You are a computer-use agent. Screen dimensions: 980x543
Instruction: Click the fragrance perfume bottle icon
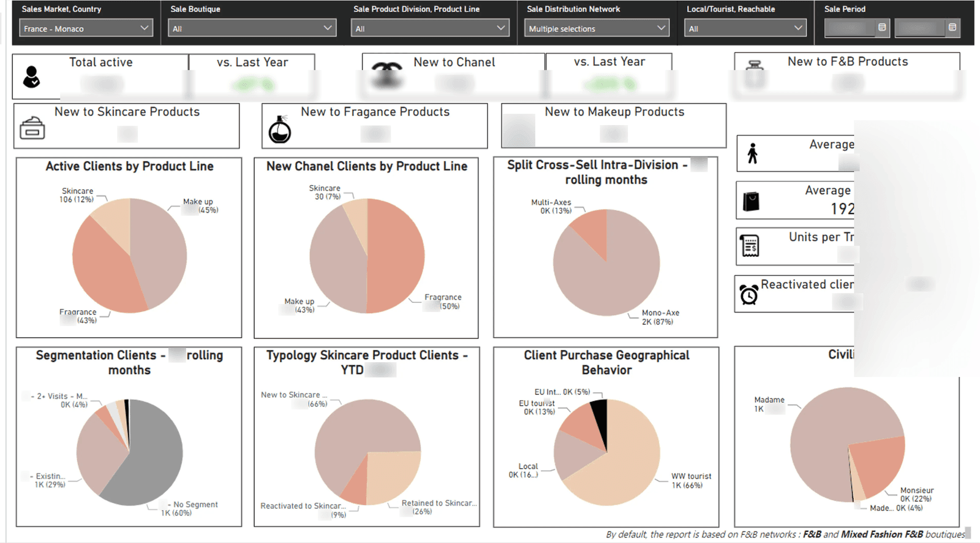click(x=280, y=129)
